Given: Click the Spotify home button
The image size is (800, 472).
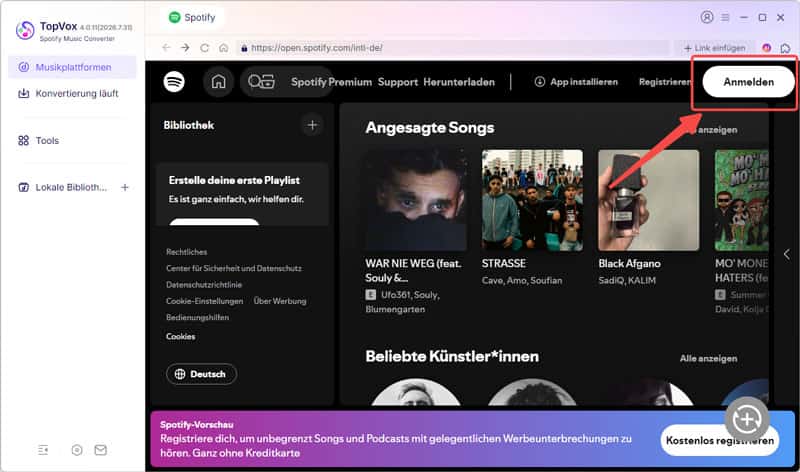Looking at the screenshot, I should (x=218, y=82).
